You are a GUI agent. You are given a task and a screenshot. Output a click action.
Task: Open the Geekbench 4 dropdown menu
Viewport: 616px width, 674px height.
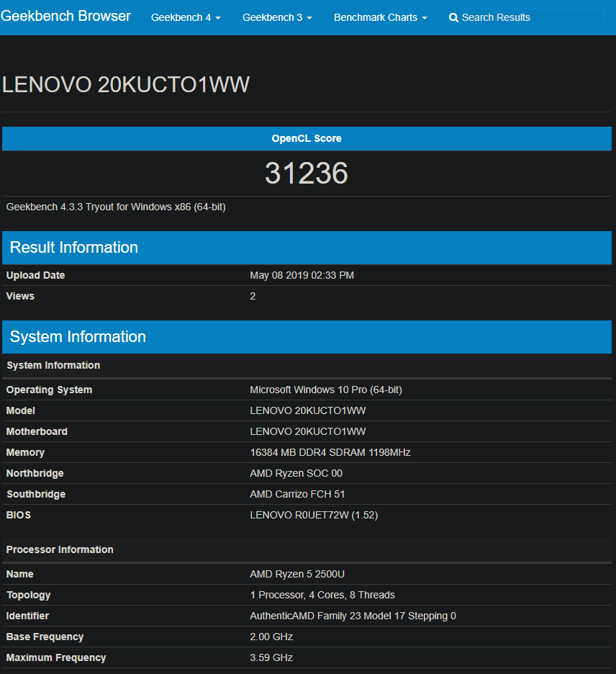click(186, 17)
